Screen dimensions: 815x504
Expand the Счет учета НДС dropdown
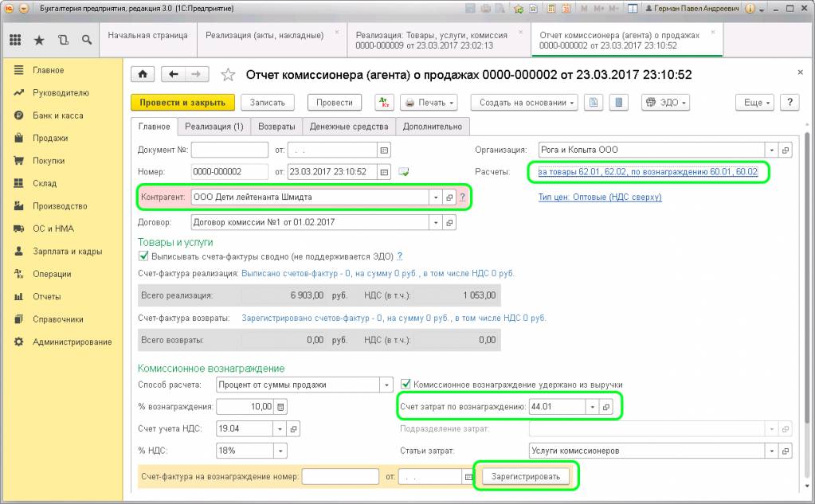(x=280, y=428)
